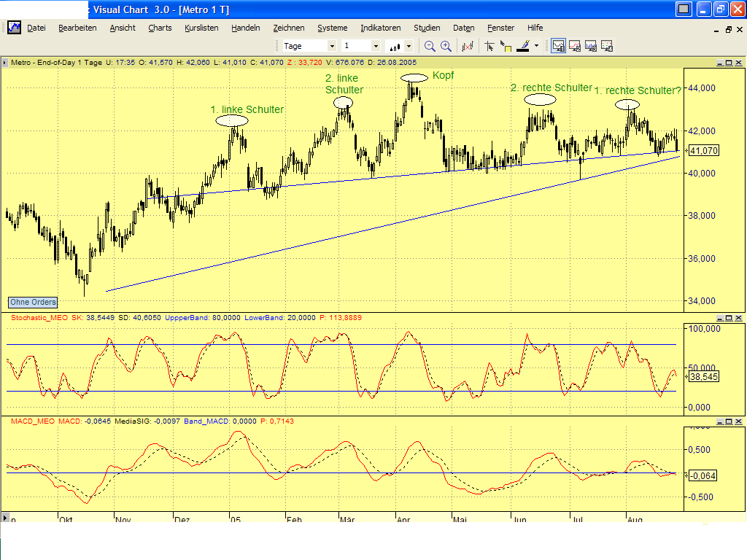Select the Zoom In magnifier tool
The image size is (747, 560).
point(445,45)
